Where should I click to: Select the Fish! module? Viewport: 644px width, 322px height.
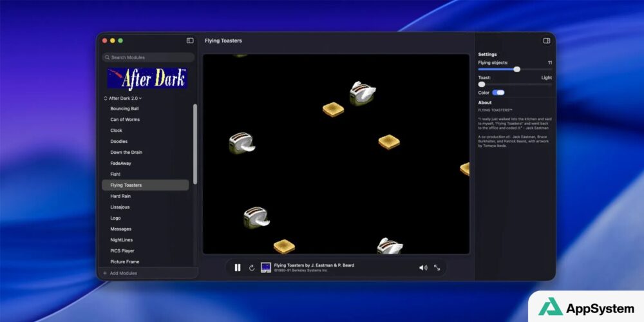[146, 174]
